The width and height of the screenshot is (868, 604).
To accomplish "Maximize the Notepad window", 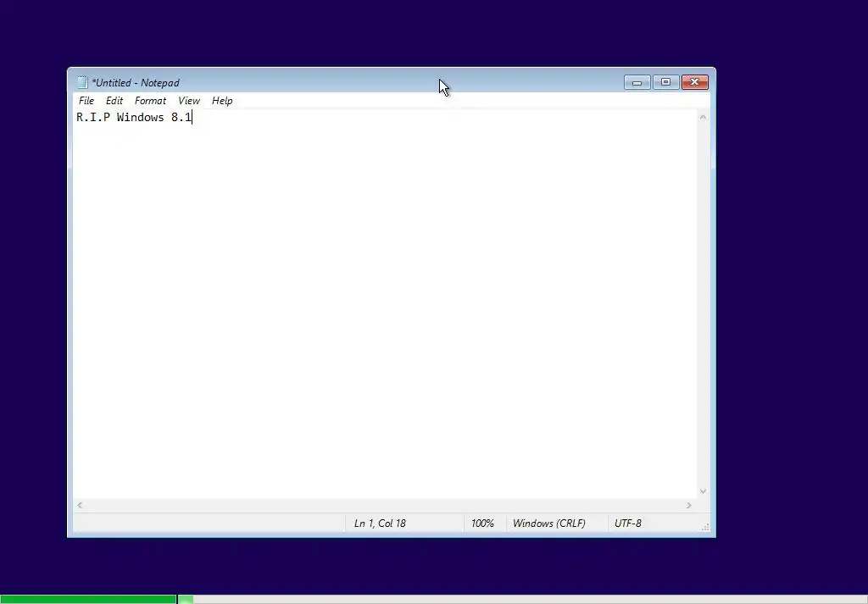I will coord(666,82).
